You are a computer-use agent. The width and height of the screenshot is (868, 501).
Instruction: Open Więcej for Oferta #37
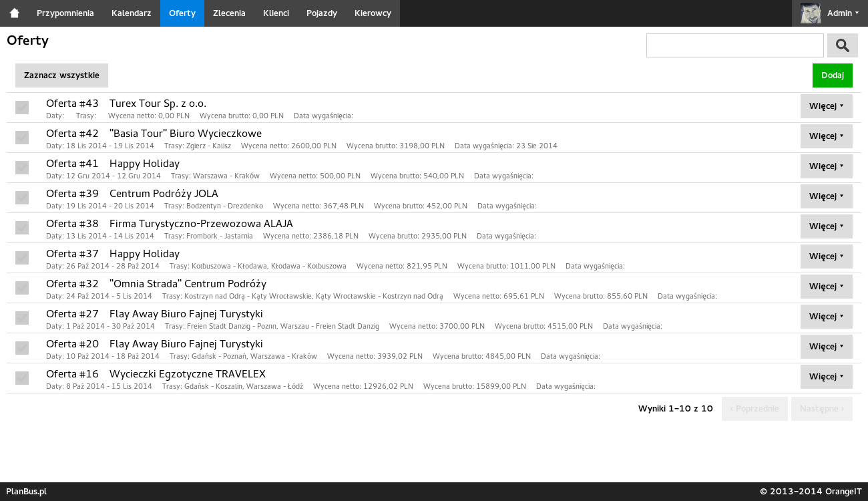pos(827,257)
